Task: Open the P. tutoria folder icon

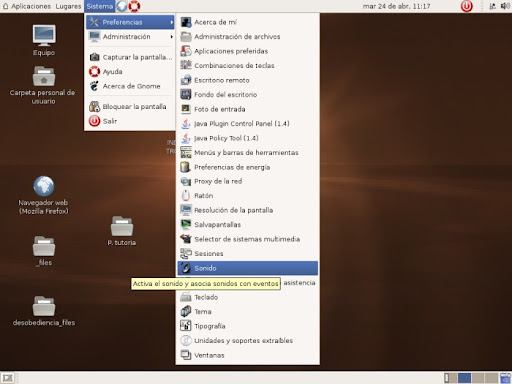Action: pyautogui.click(x=122, y=226)
